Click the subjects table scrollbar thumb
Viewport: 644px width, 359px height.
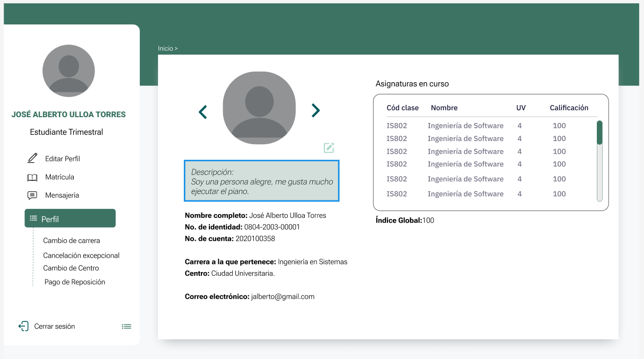tap(599, 133)
